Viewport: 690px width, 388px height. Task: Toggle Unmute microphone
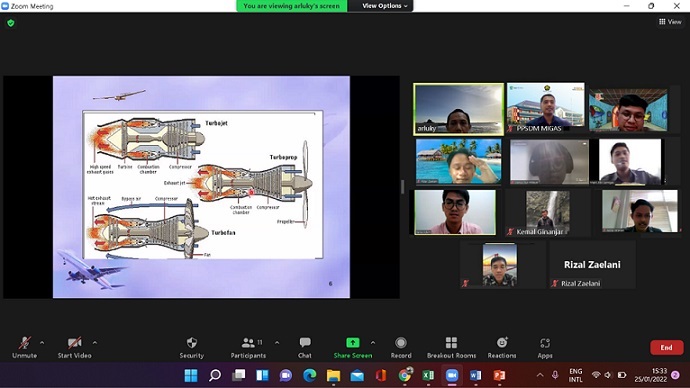click(25, 348)
